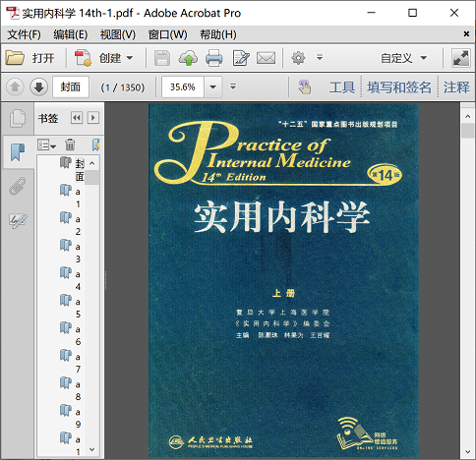Show page thumbnails panel icon
This screenshot has height=460, width=476.
coord(18,118)
